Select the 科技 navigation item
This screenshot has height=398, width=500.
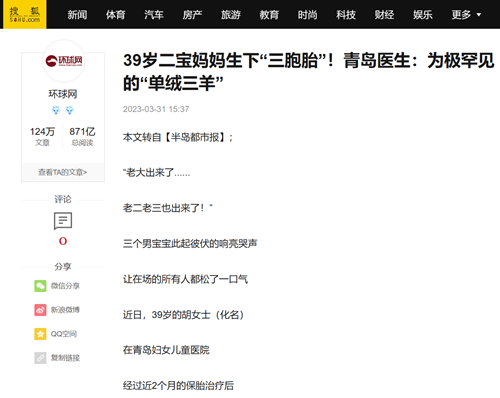coord(346,15)
